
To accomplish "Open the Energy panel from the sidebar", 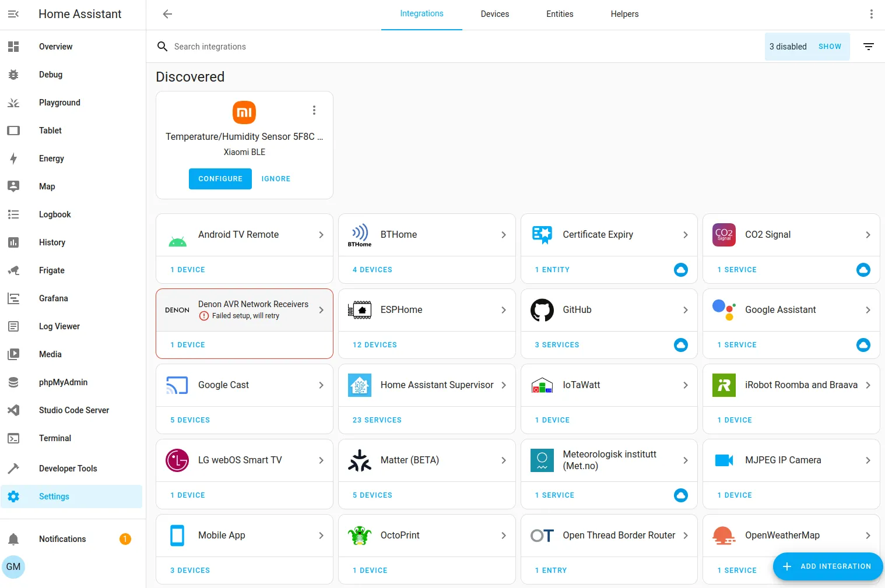I will [51, 159].
